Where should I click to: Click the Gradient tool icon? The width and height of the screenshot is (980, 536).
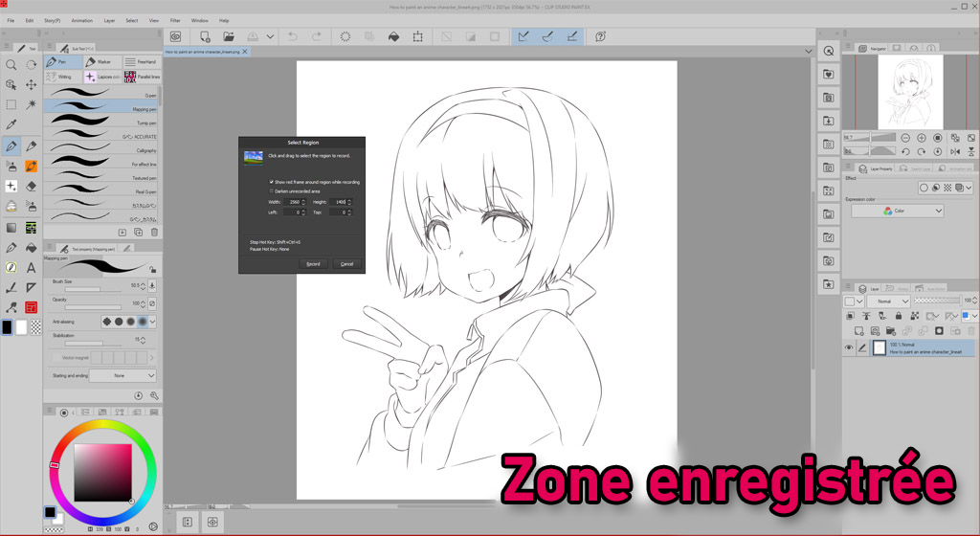point(11,227)
